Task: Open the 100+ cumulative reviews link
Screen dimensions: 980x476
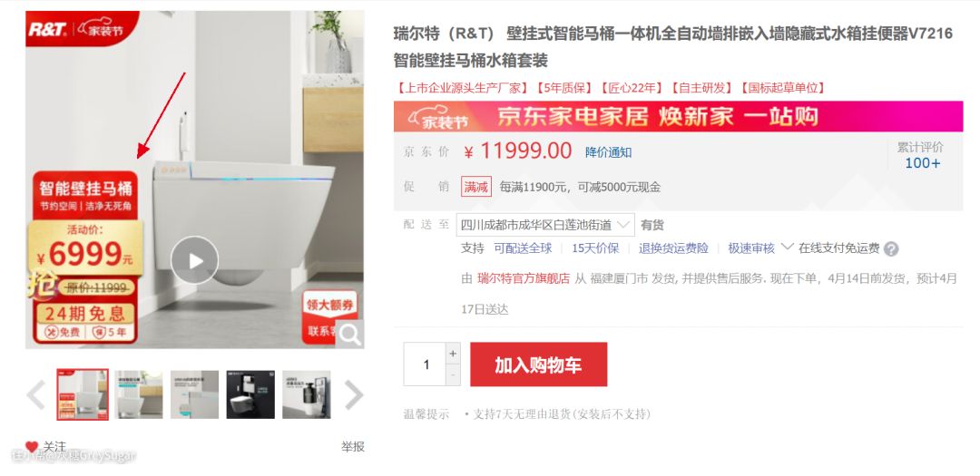Action: pos(923,164)
